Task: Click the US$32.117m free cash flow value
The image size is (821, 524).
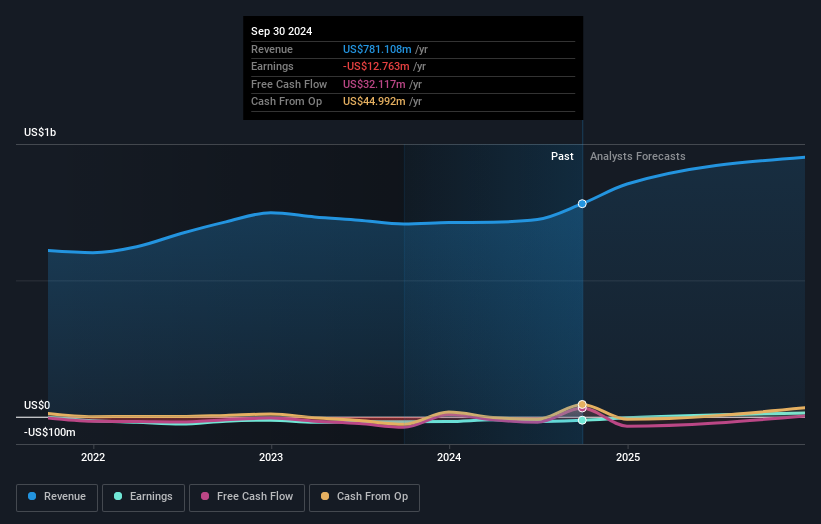Action: (x=374, y=84)
